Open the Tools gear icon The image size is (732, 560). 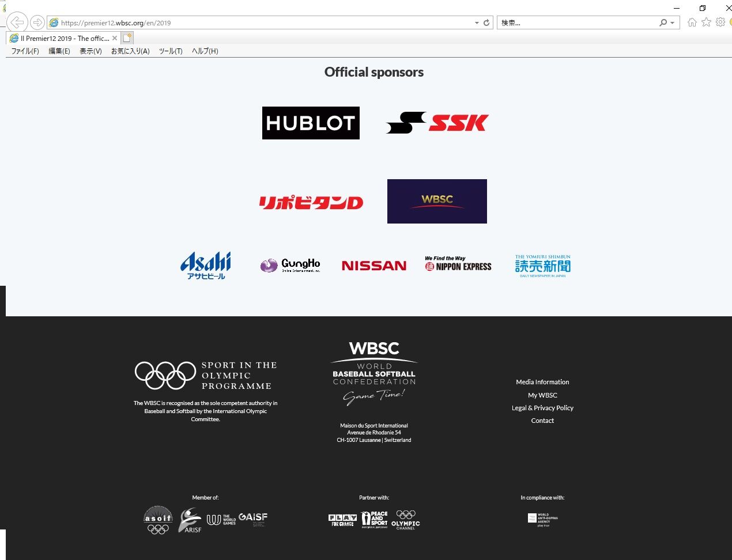720,22
